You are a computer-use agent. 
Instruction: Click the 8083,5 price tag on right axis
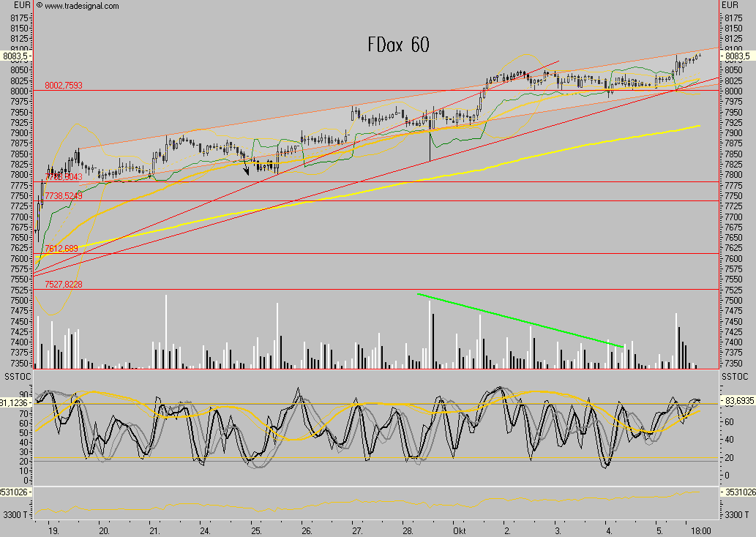click(736, 56)
